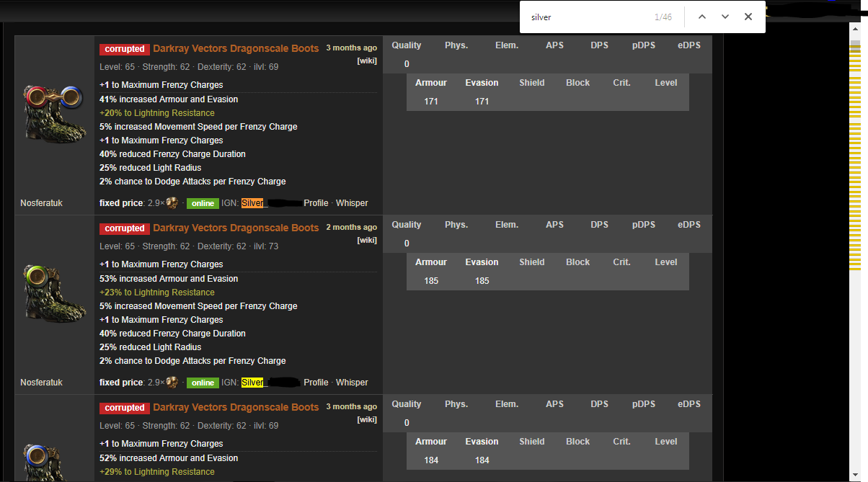Image resolution: width=868 pixels, height=482 pixels.
Task: Click Whisper on the second listing
Action: 352,383
